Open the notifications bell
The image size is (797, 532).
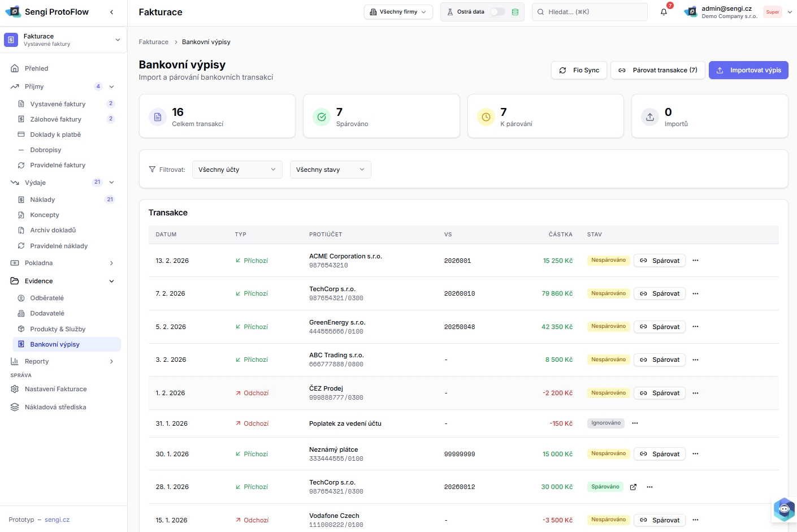[x=664, y=12]
